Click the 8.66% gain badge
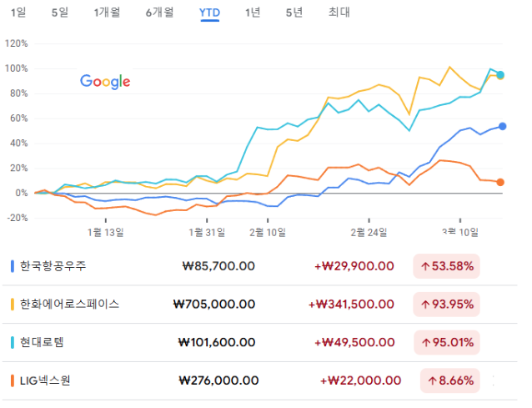Screen dimensions: 532x408 pos(450,380)
